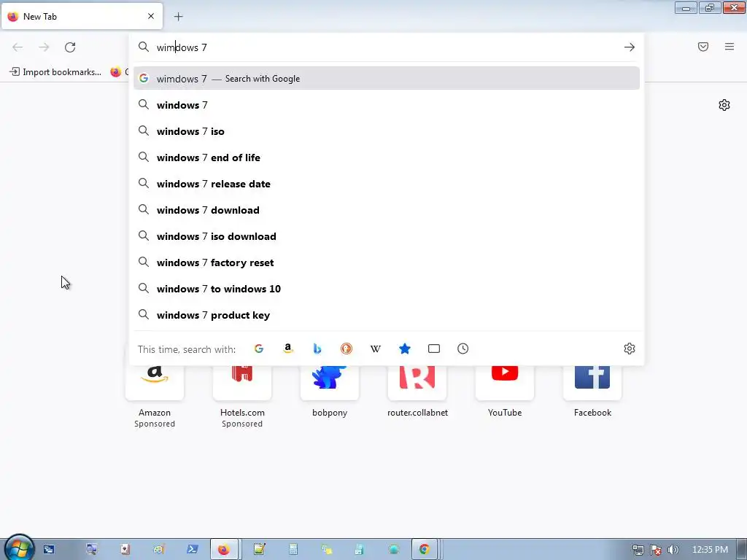The height and width of the screenshot is (560, 747).
Task: Select suggestion 'windows 7'
Action: (x=387, y=105)
